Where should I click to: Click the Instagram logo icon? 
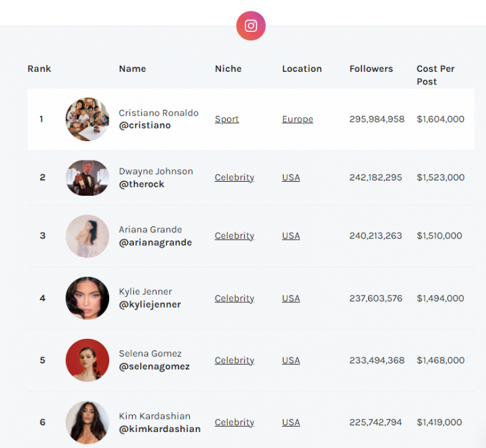251,26
